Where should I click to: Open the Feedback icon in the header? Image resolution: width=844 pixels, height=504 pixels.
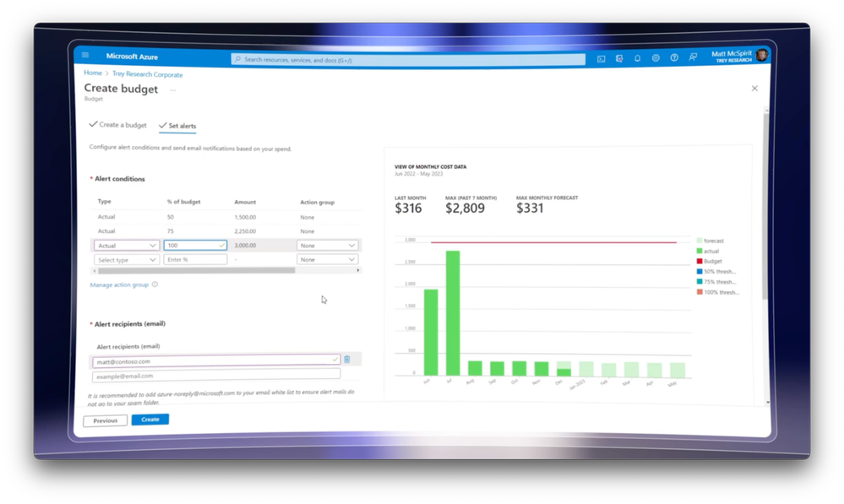[694, 57]
